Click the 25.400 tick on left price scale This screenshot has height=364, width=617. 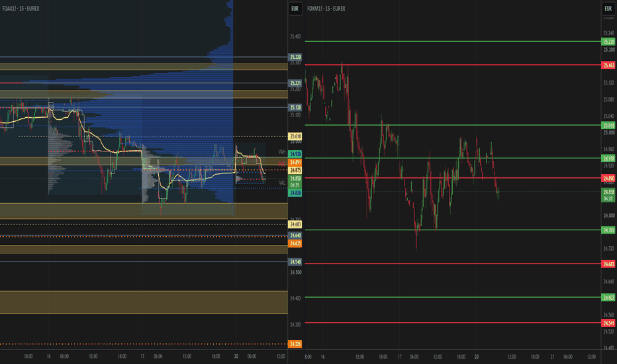coord(295,36)
